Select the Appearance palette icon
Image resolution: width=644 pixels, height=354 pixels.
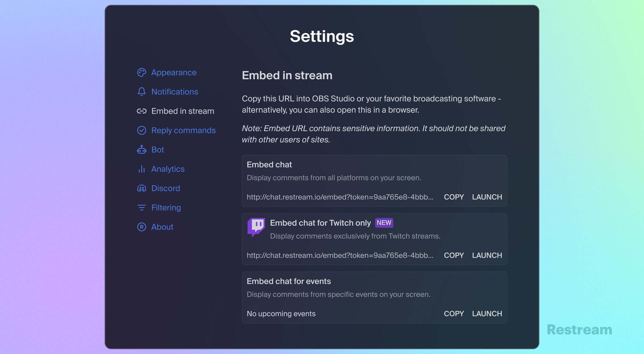(141, 72)
